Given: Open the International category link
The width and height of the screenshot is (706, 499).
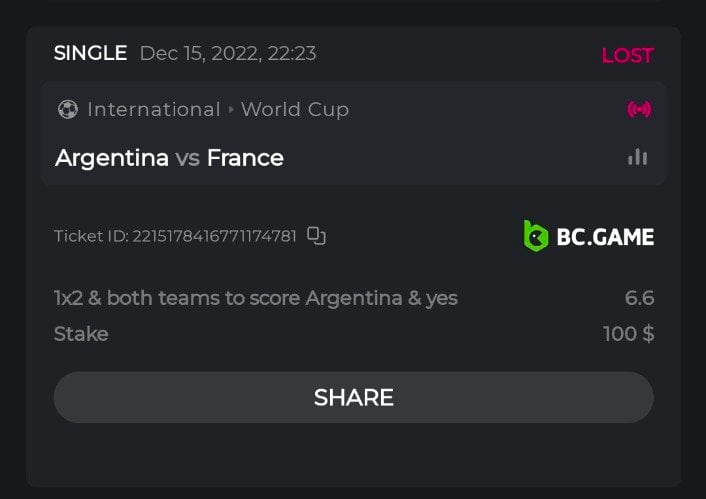Looking at the screenshot, I should [x=153, y=110].
